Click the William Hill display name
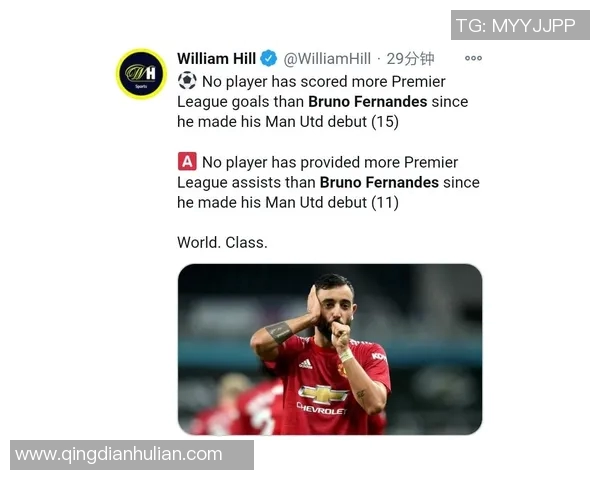600x480 pixels. coord(216,59)
